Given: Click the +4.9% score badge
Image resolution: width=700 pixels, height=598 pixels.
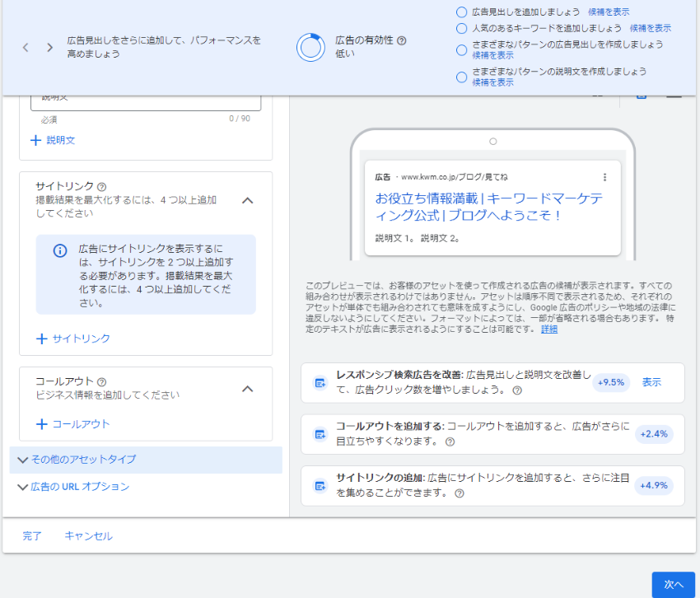Looking at the screenshot, I should 654,485.
